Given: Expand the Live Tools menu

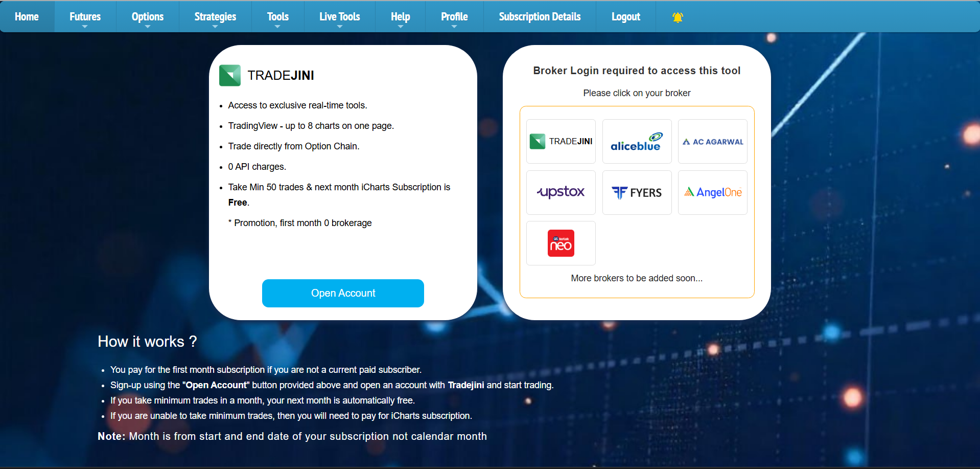Looking at the screenshot, I should 340,17.
